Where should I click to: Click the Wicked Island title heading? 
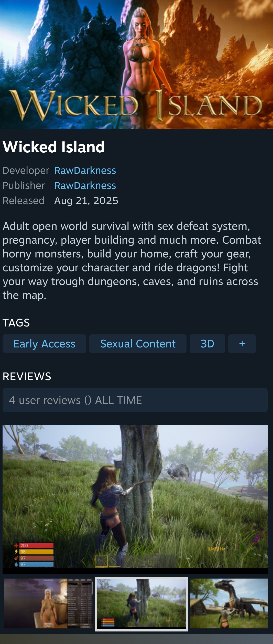tap(53, 147)
